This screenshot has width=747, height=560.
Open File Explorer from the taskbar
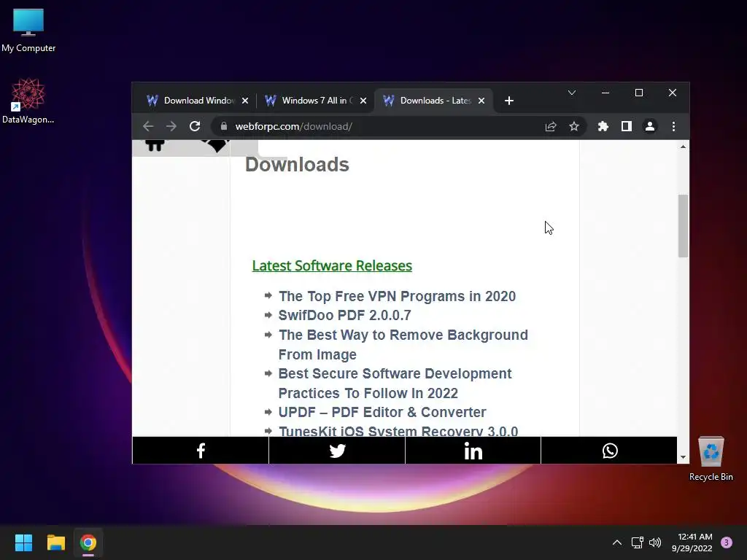coord(55,542)
